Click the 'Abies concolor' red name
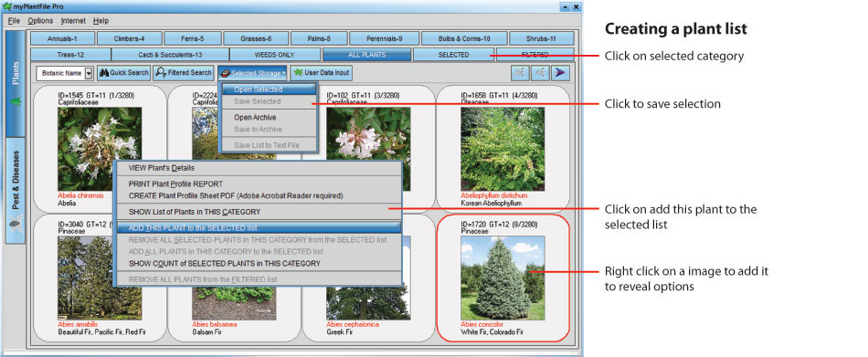This screenshot has width=868, height=357. click(x=482, y=324)
